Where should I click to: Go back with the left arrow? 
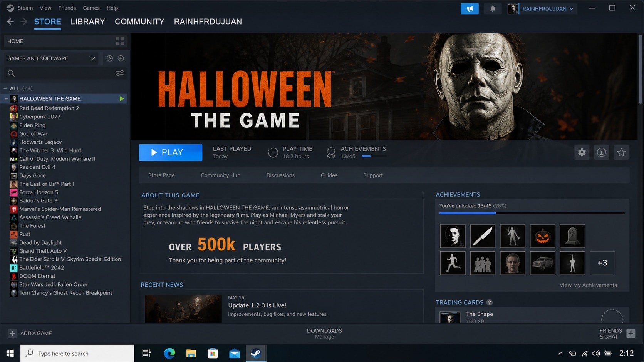(x=10, y=22)
